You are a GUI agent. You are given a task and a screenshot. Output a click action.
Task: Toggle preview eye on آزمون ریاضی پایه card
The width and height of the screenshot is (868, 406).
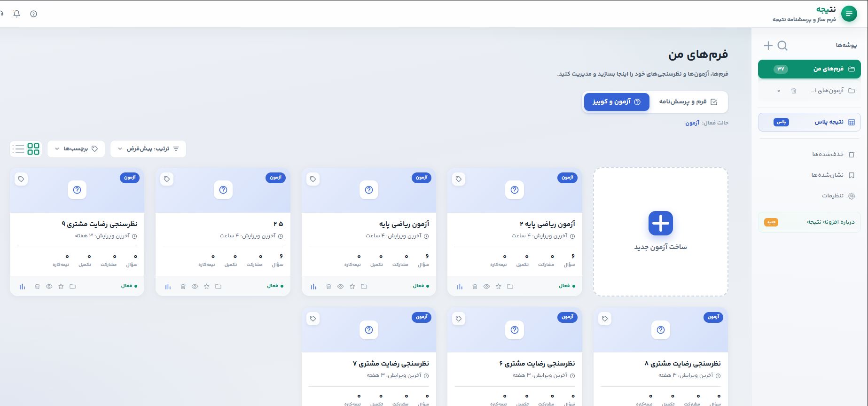click(341, 286)
